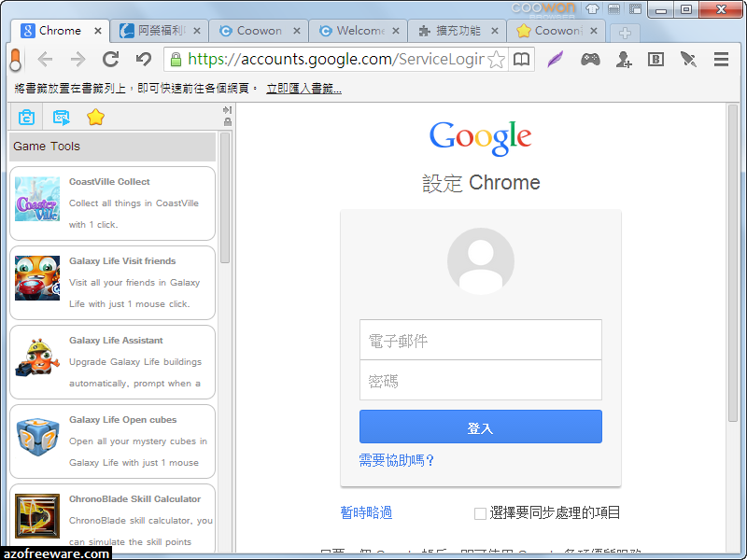The height and width of the screenshot is (560, 747).
Task: Select the ChronoBlade Skill Calculator title
Action: click(134, 499)
